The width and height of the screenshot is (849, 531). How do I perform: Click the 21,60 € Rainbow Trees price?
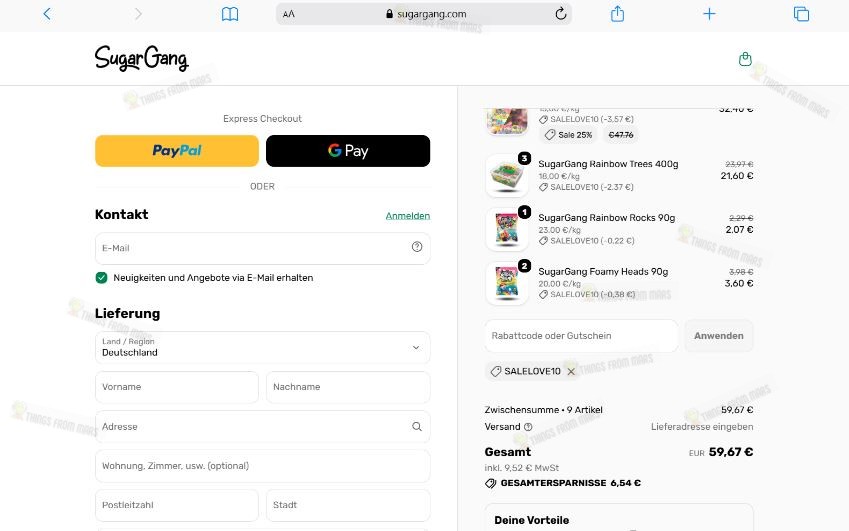click(736, 175)
